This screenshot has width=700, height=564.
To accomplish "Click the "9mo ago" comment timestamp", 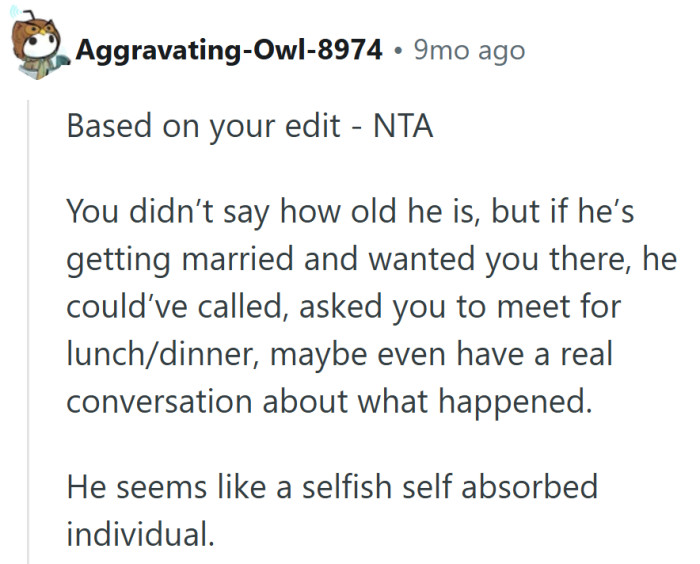I will click(x=468, y=51).
